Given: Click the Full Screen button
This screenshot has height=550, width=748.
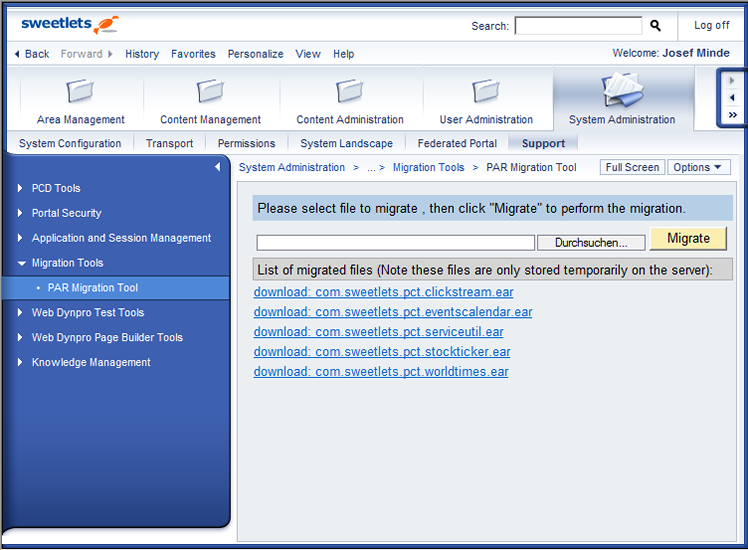Looking at the screenshot, I should 632,167.
